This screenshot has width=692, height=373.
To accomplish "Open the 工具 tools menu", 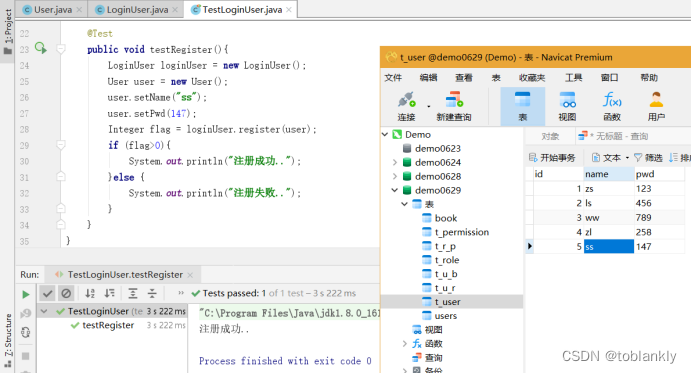I will point(574,78).
